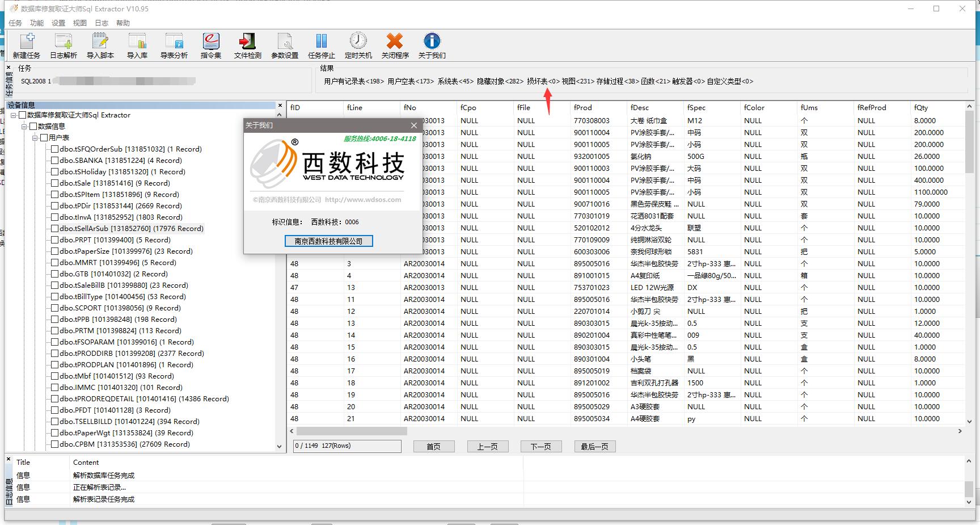
Task: Click the 新建任务 toolbar icon
Action: click(27, 45)
